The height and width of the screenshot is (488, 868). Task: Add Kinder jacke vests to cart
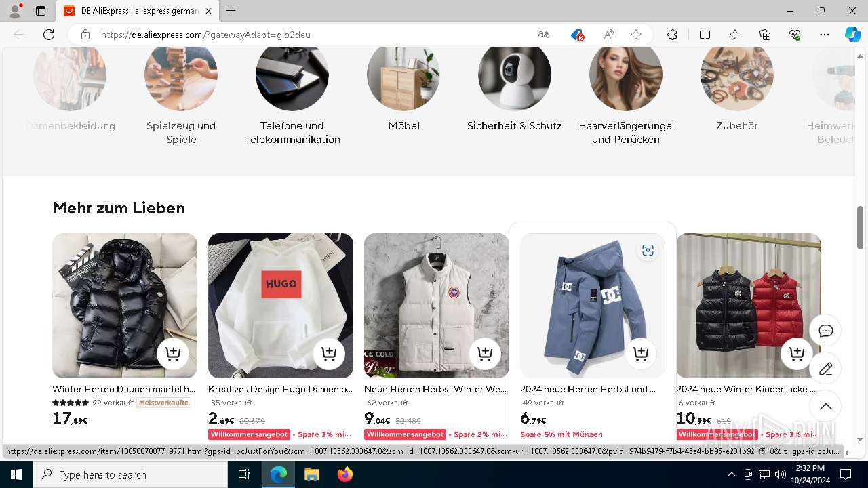click(797, 354)
